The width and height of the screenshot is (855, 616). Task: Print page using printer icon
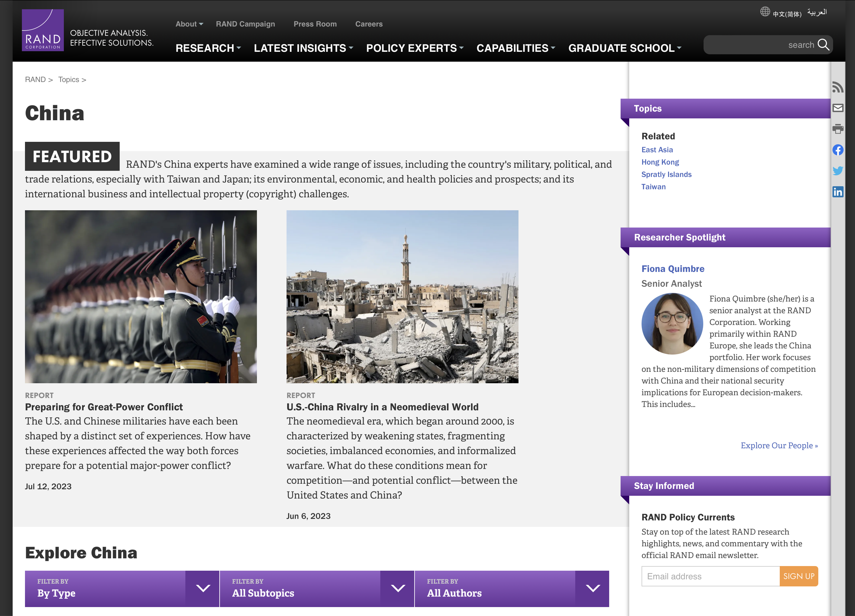tap(838, 129)
